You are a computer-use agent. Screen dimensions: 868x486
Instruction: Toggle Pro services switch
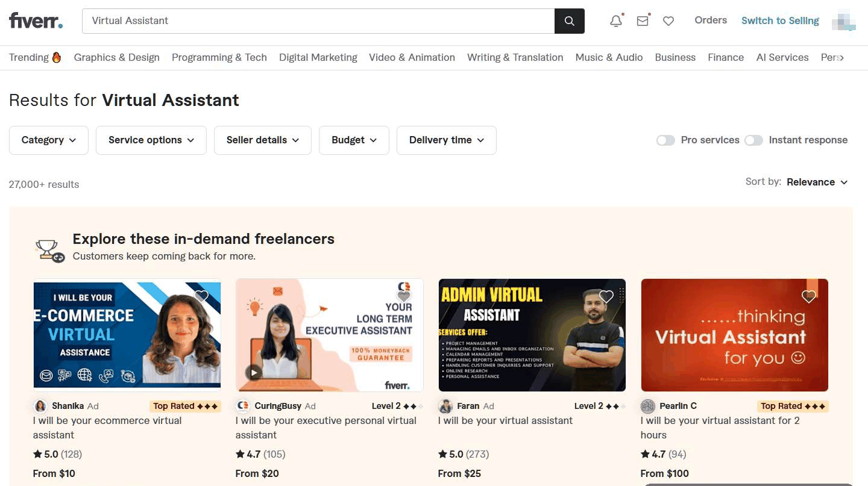665,140
